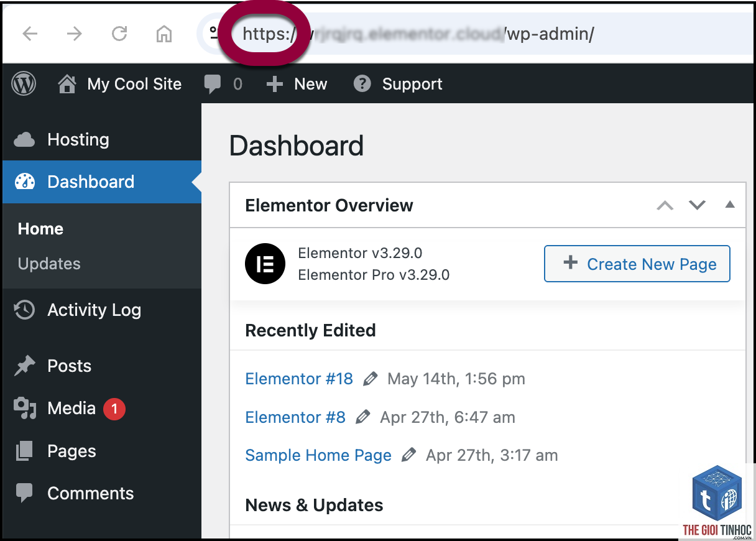Click the Posts pushpin icon
Screen dimensions: 756x541
pyautogui.click(x=24, y=366)
